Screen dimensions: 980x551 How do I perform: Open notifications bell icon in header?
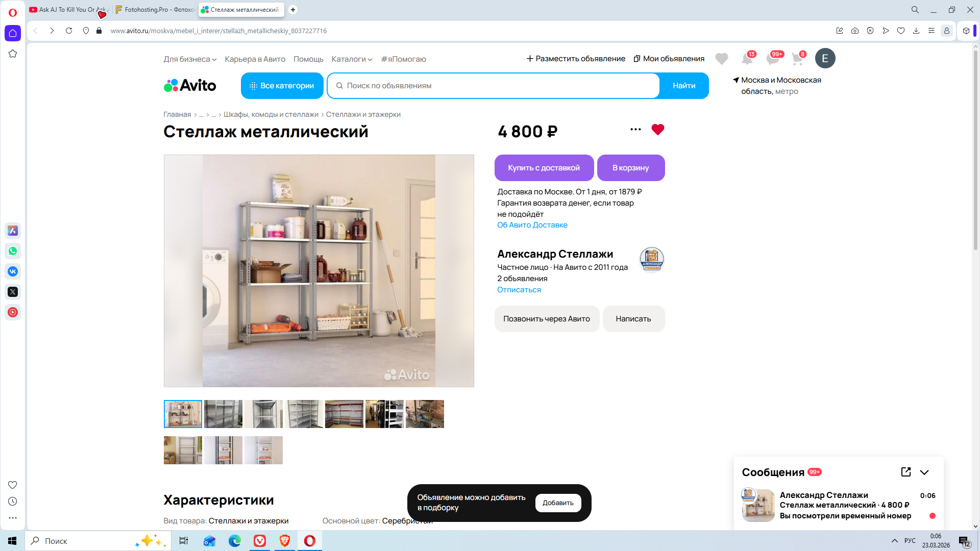click(747, 59)
